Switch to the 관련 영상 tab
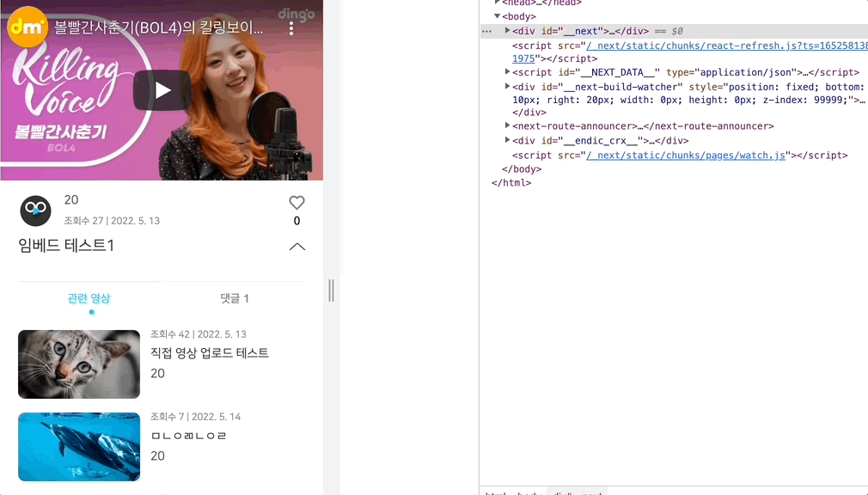Image resolution: width=868 pixels, height=495 pixels. pos(89,298)
